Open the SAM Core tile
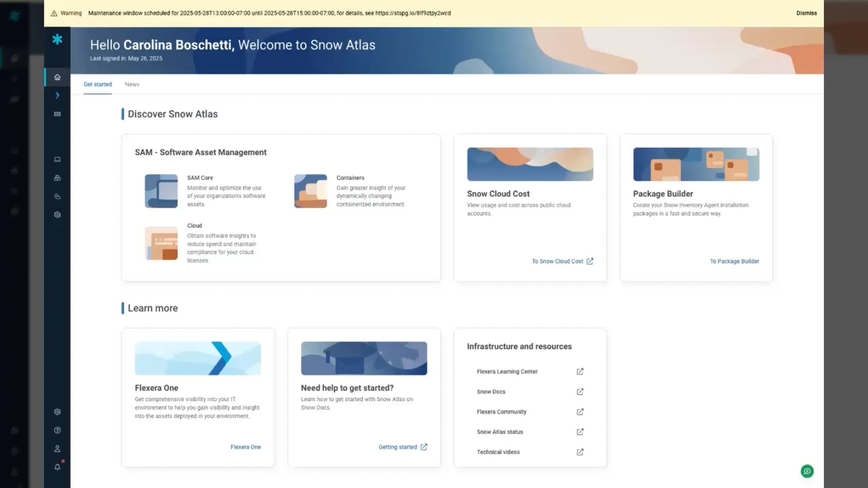 point(205,191)
